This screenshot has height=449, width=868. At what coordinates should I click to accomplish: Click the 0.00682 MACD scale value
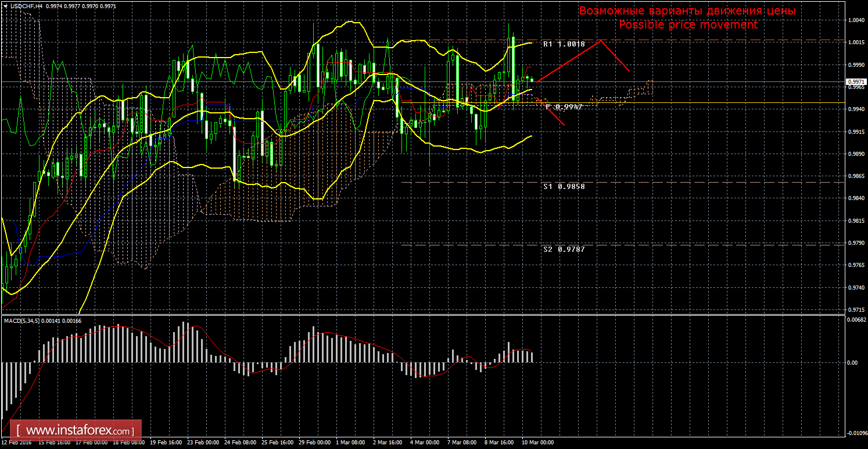pyautogui.click(x=856, y=319)
